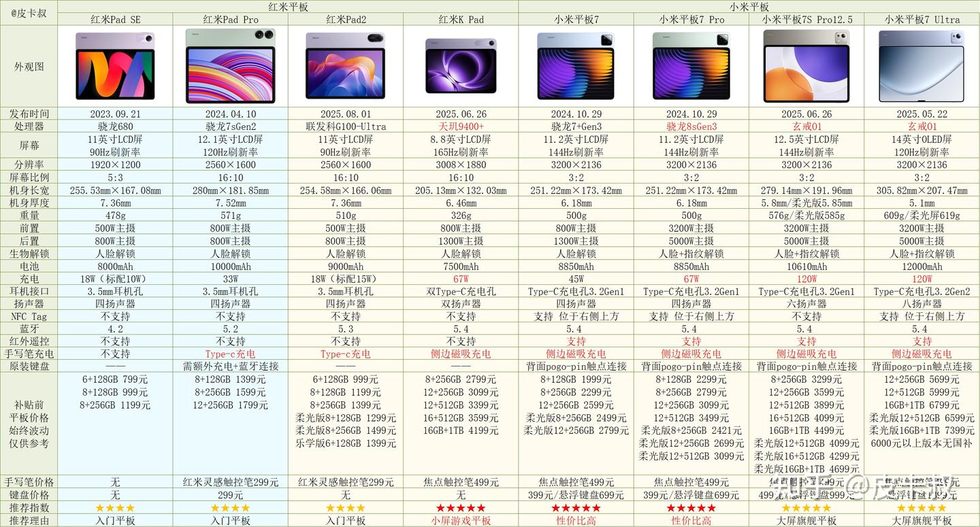Click the 生物解锁 row label
Viewport: 980px width, 527px height.
click(29, 254)
